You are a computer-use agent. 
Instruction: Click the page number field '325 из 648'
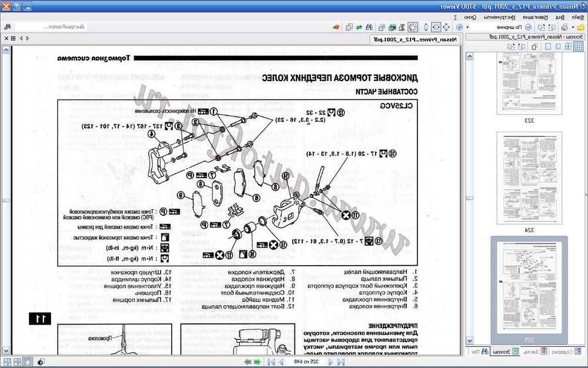point(306,362)
